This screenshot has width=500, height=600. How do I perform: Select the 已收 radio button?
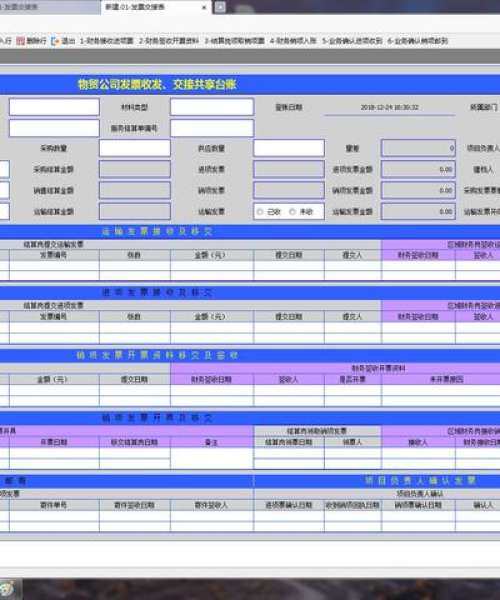(x=260, y=212)
